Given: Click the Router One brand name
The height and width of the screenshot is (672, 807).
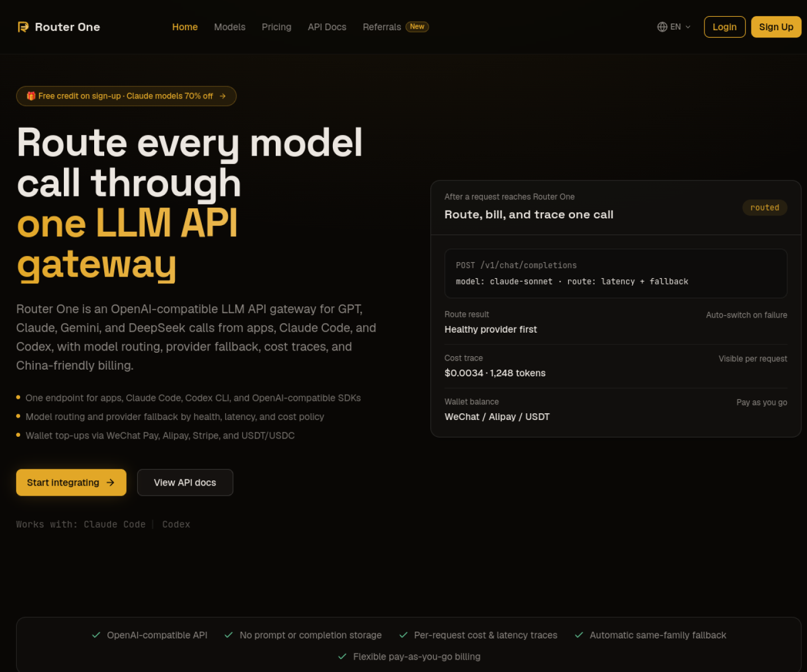Looking at the screenshot, I should click(x=67, y=27).
